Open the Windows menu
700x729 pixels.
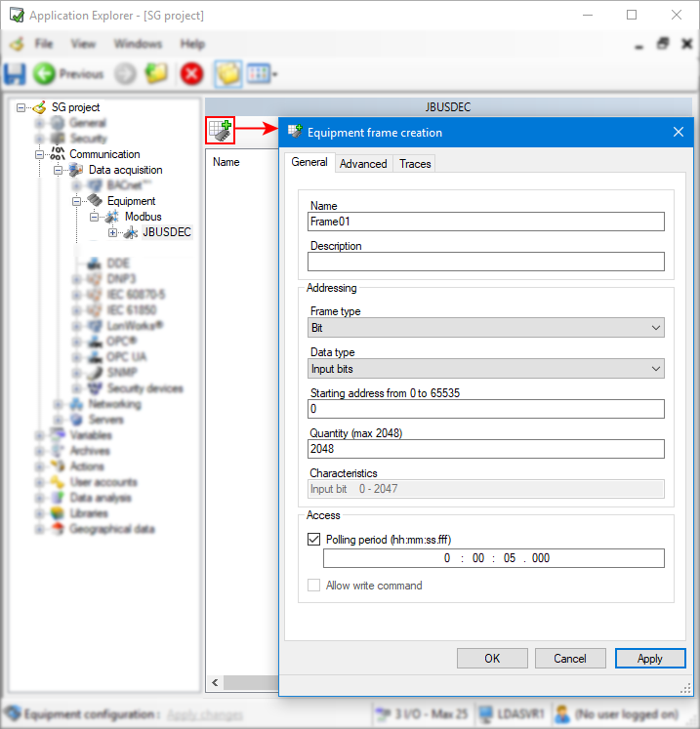pyautogui.click(x=138, y=44)
